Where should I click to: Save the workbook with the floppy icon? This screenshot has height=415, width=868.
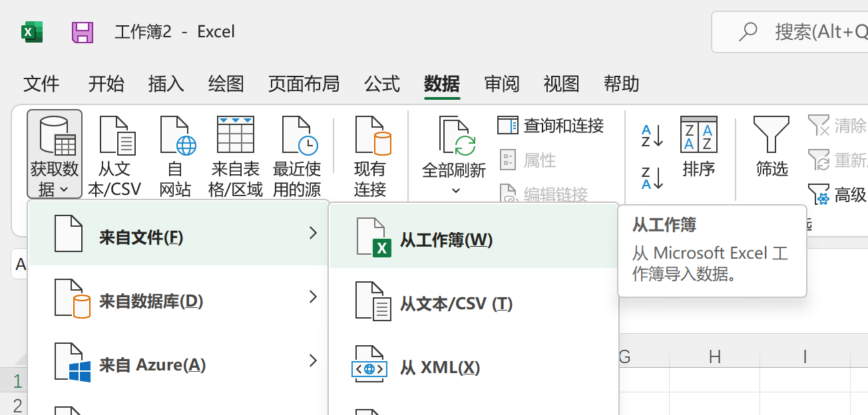tap(83, 32)
